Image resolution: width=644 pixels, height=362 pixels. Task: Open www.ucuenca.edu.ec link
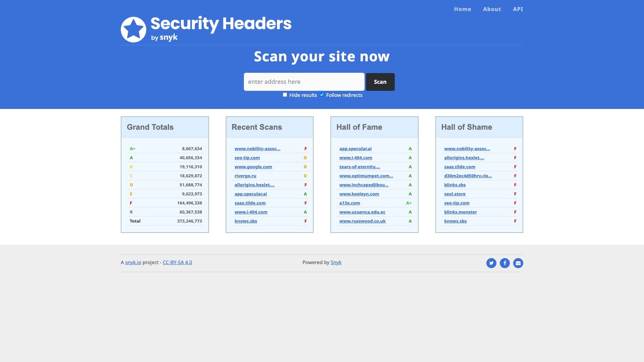pos(362,212)
